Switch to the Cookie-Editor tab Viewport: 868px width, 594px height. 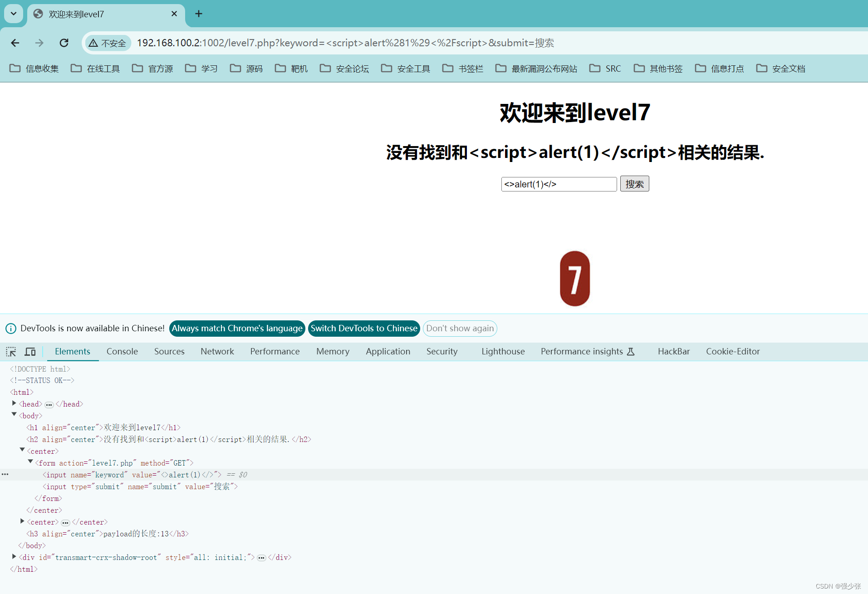733,352
